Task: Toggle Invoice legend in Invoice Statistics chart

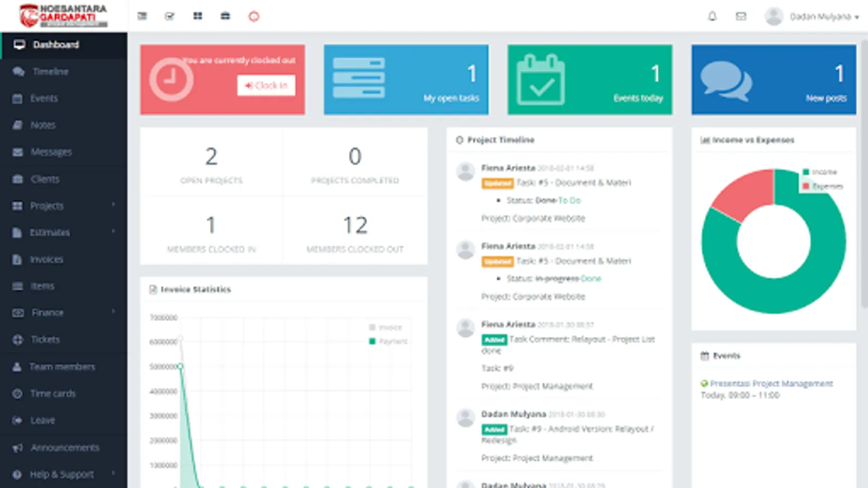Action: (x=385, y=327)
